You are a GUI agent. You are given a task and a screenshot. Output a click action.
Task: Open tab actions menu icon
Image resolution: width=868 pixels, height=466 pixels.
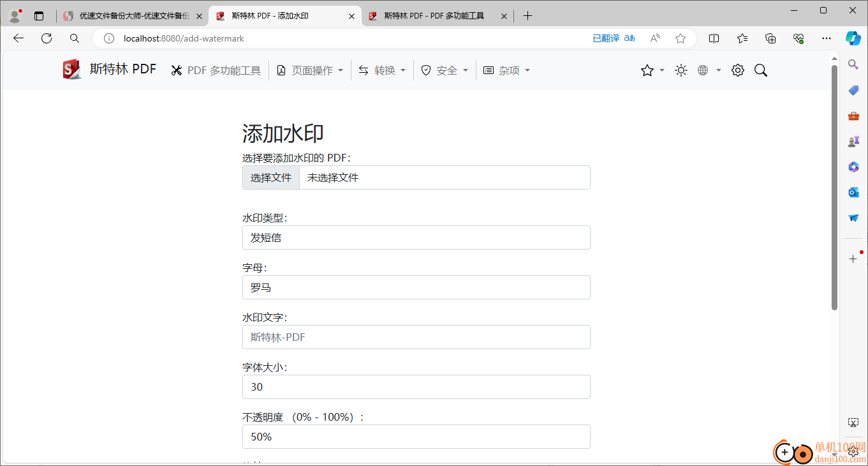coord(39,16)
